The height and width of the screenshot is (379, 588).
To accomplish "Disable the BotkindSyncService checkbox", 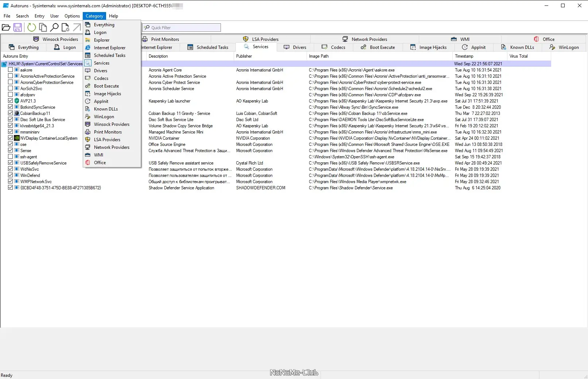I will (11, 107).
